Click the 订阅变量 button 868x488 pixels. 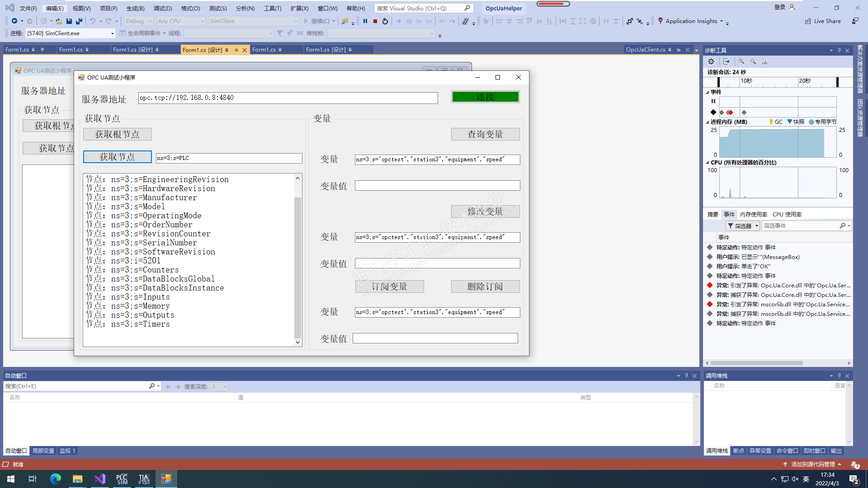click(x=389, y=286)
